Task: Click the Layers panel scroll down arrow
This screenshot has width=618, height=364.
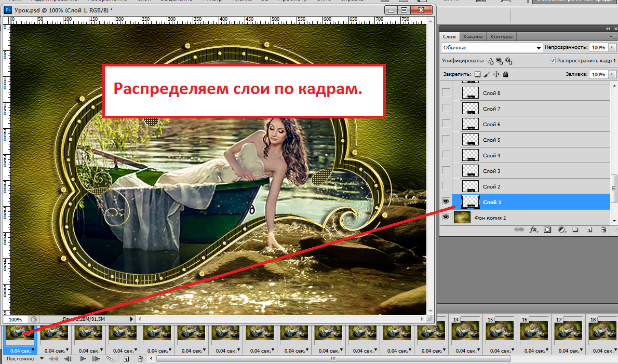Action: (x=614, y=221)
